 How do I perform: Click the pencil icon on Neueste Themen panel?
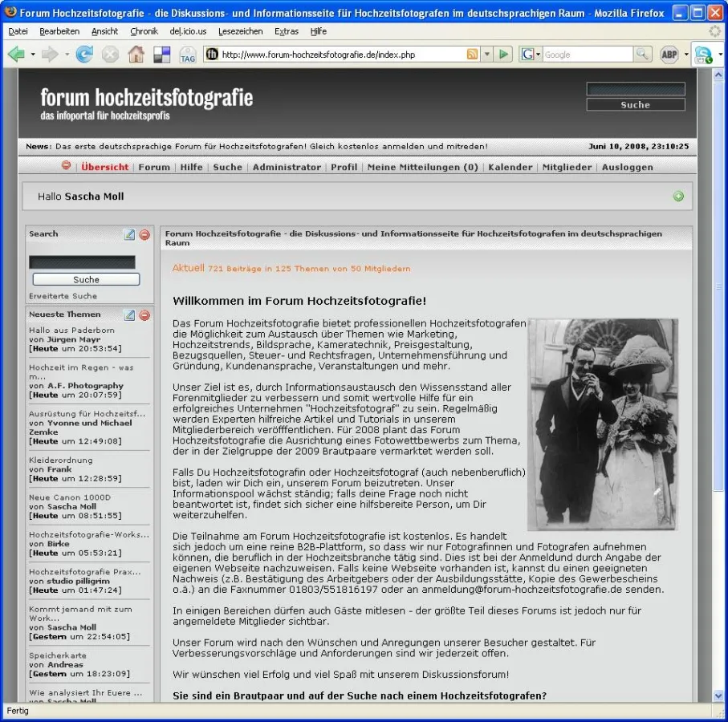coord(129,315)
